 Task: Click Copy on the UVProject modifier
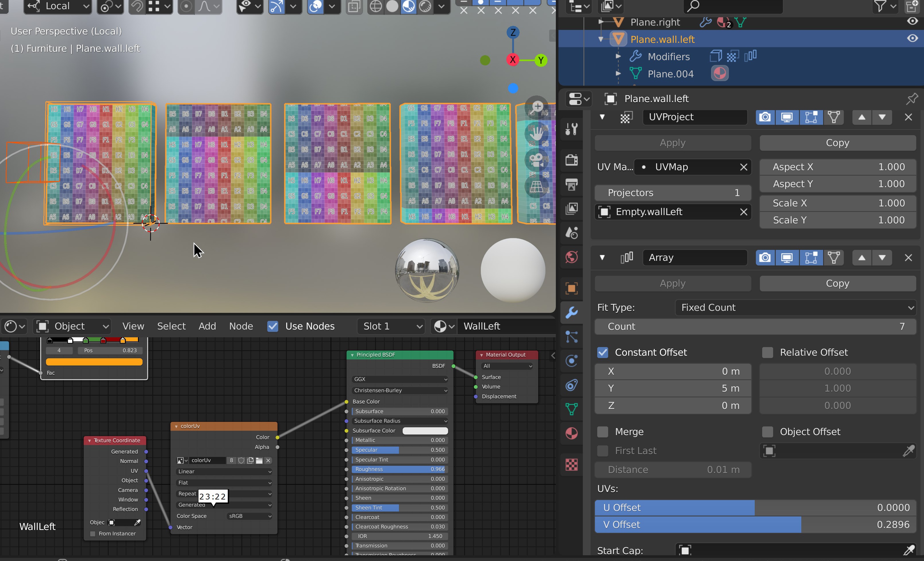(837, 143)
